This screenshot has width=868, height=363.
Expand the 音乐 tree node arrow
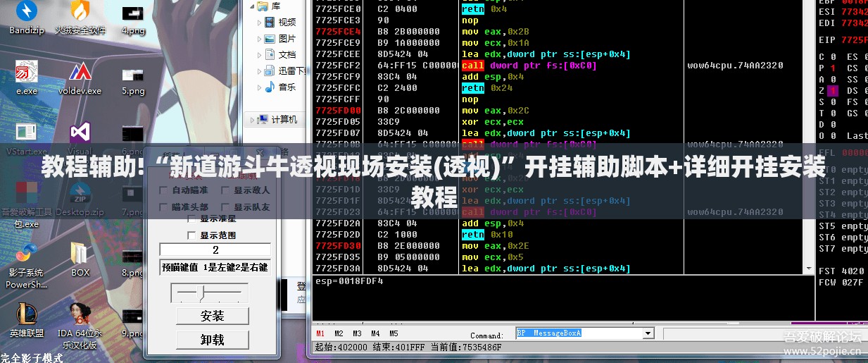[259, 87]
